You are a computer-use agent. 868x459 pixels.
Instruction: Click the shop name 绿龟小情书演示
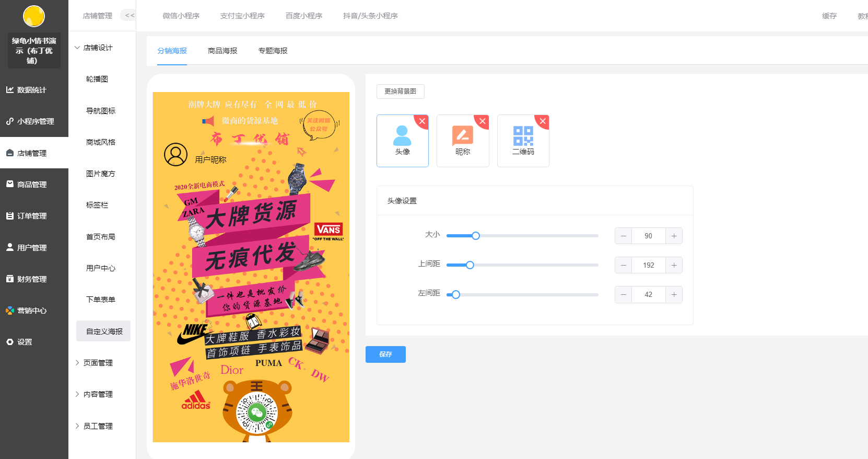click(x=34, y=51)
